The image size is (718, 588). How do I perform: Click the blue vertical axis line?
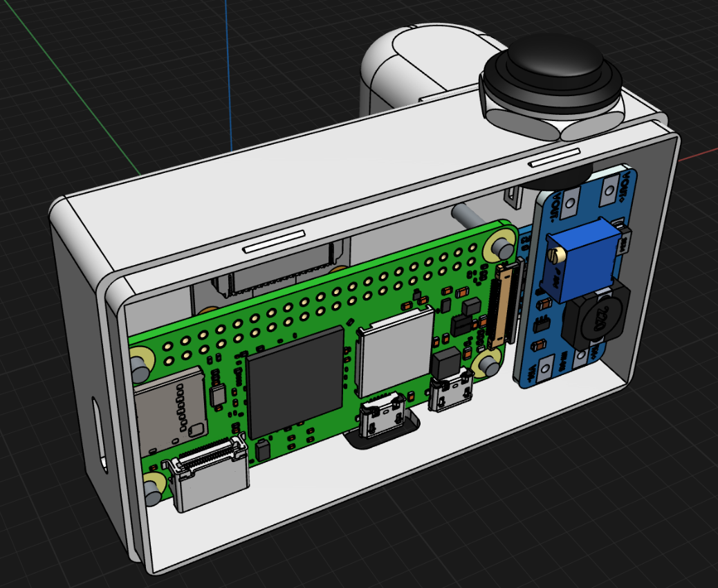pyautogui.click(x=229, y=75)
